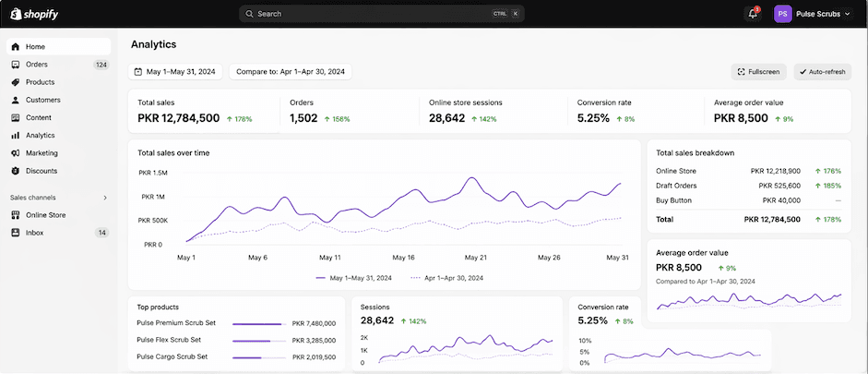The height and width of the screenshot is (374, 868).
Task: Open Customers in the sidebar
Action: (x=59, y=100)
